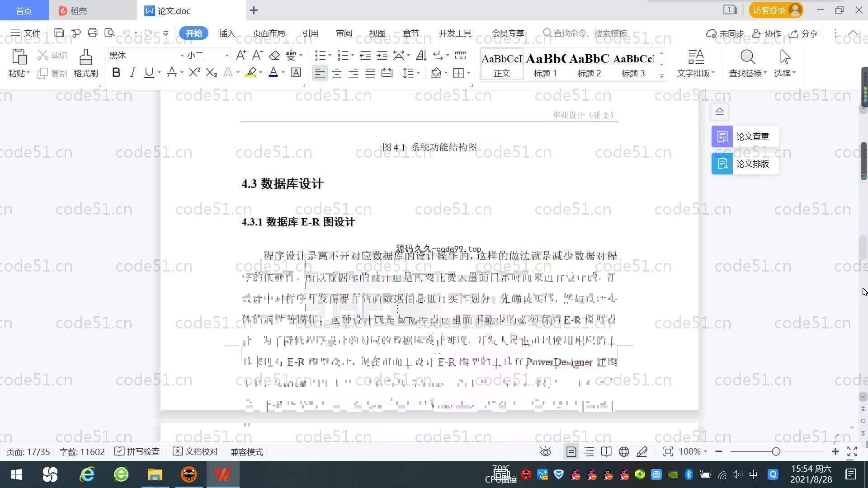
Task: Open the 文件 file menu
Action: coord(25,33)
